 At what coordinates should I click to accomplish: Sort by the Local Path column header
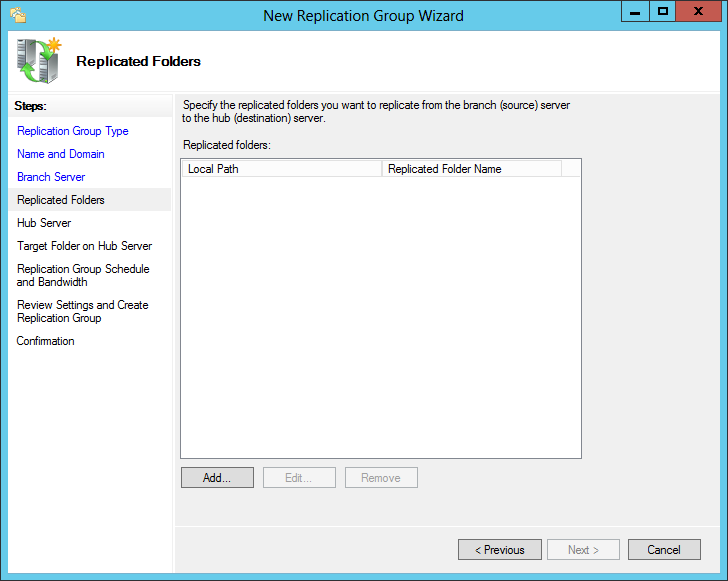click(x=281, y=169)
